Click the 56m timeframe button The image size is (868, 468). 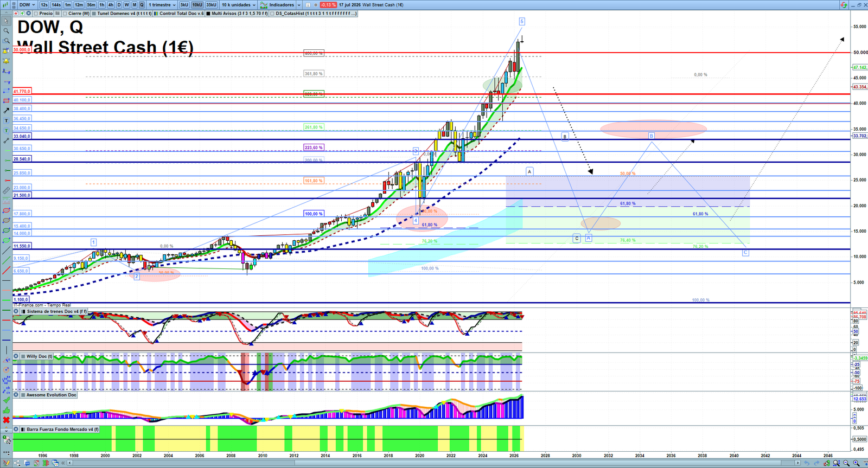pyautogui.click(x=91, y=5)
